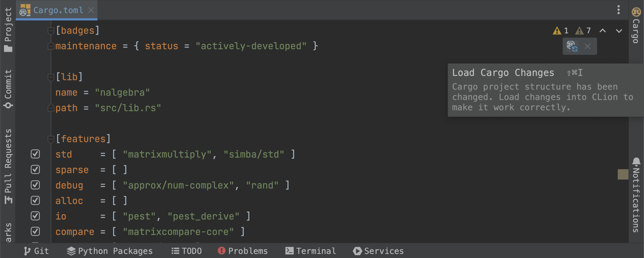Open the Notifications tool window
The height and width of the screenshot is (258, 644).
(x=636, y=195)
